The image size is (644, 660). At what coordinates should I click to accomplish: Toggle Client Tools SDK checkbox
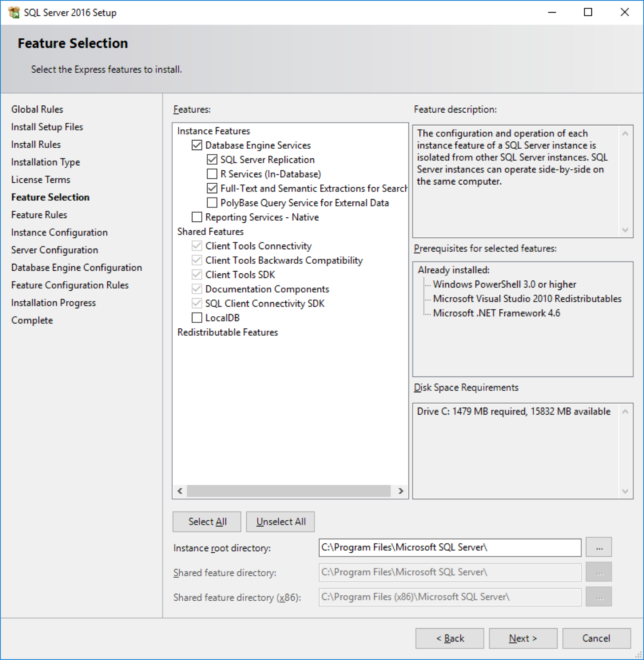click(x=197, y=275)
